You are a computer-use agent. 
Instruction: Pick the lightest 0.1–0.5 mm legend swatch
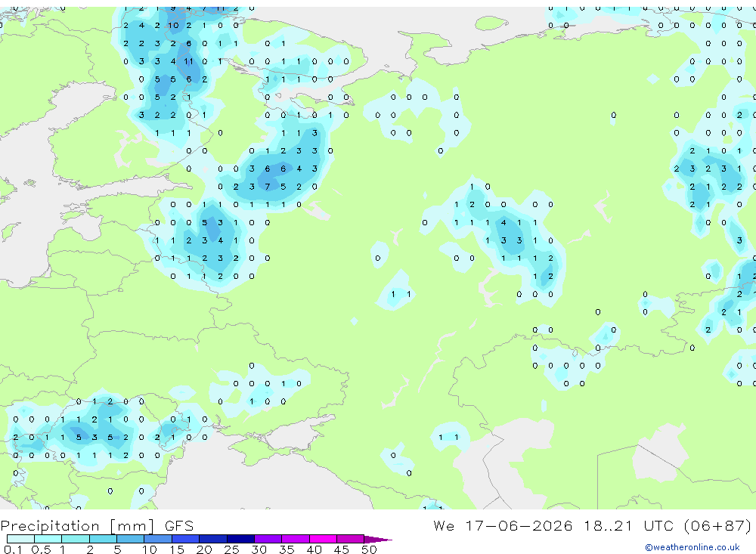click(x=20, y=539)
